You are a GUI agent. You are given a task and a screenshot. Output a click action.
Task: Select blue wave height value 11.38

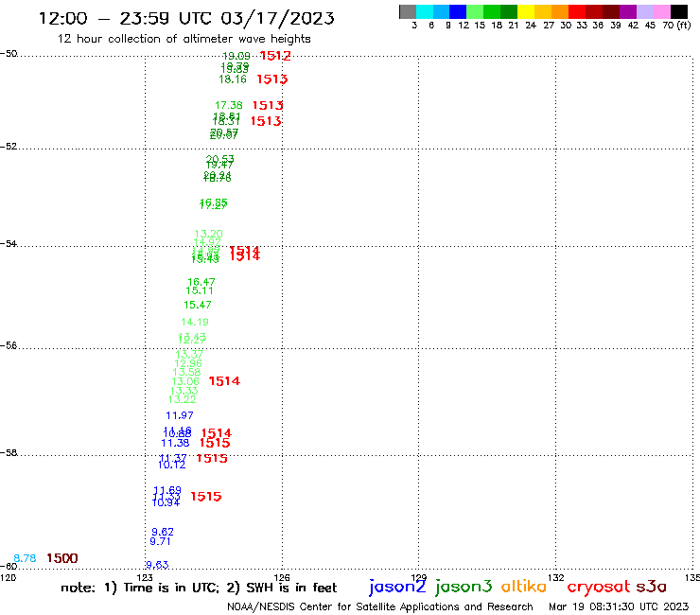pyautogui.click(x=175, y=443)
